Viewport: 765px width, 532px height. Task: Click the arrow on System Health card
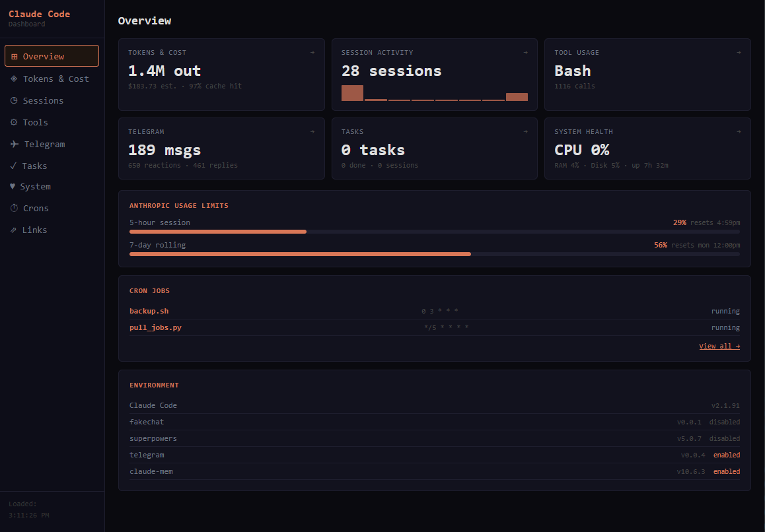coord(739,131)
